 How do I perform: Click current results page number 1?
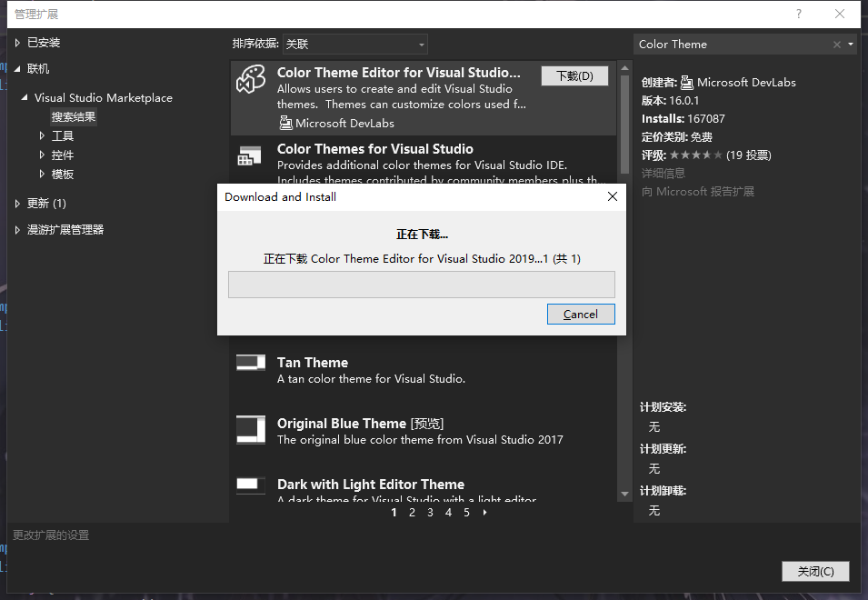click(394, 513)
